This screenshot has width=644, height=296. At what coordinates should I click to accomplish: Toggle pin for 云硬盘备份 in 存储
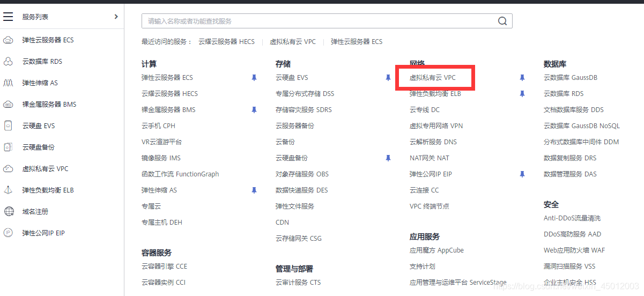pyautogui.click(x=388, y=158)
